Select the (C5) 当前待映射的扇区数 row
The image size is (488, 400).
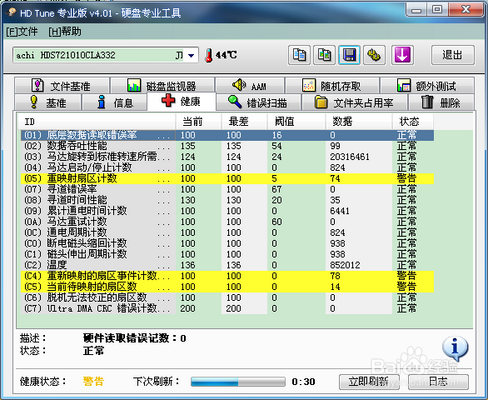[x=227, y=287]
